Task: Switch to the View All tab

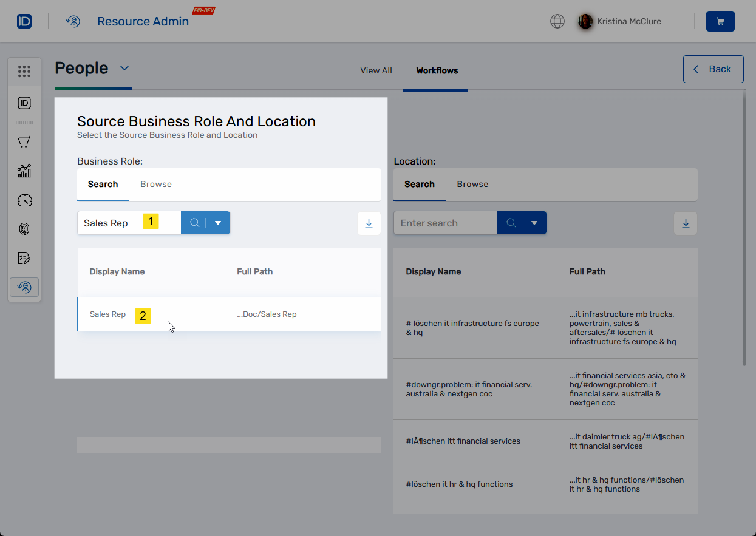Action: tap(376, 70)
